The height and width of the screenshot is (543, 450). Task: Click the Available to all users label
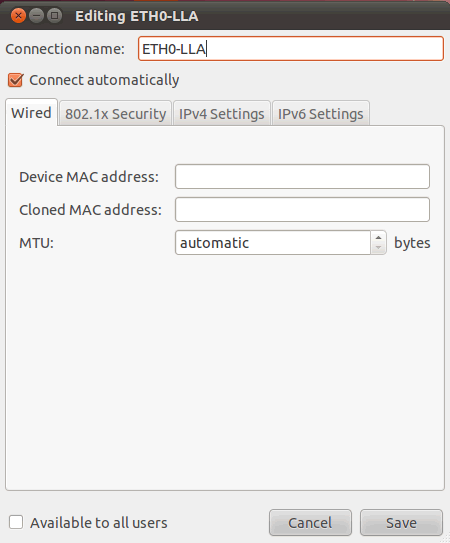pyautogui.click(x=99, y=523)
